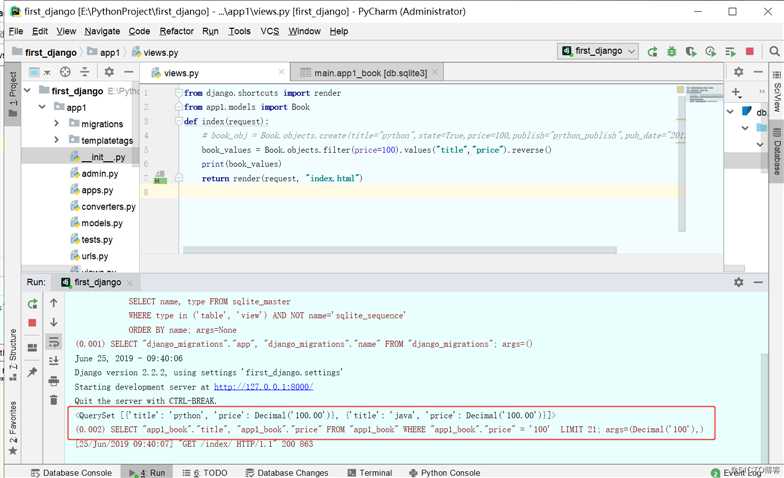Open the Navigate menu
784x478 pixels.
pos(102,31)
